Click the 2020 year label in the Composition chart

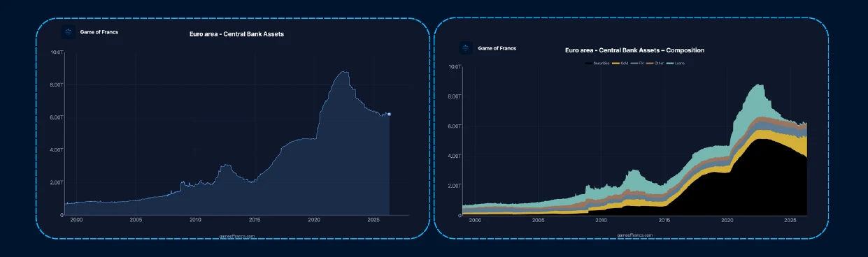727,220
